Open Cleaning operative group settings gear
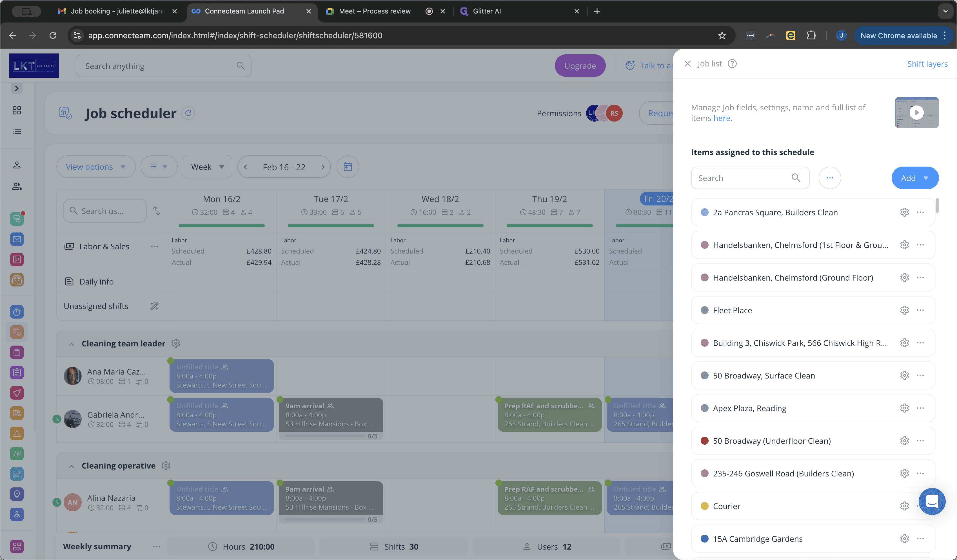Viewport: 957px width, 560px height. coord(166,465)
